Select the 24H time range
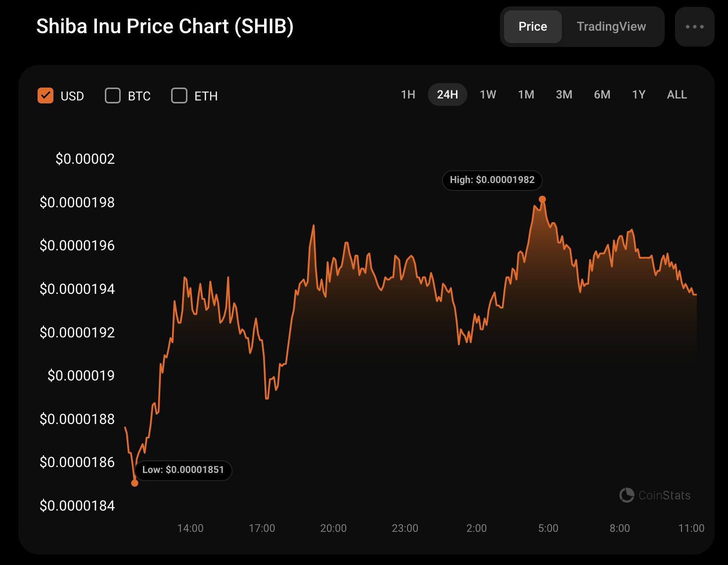 click(x=447, y=94)
